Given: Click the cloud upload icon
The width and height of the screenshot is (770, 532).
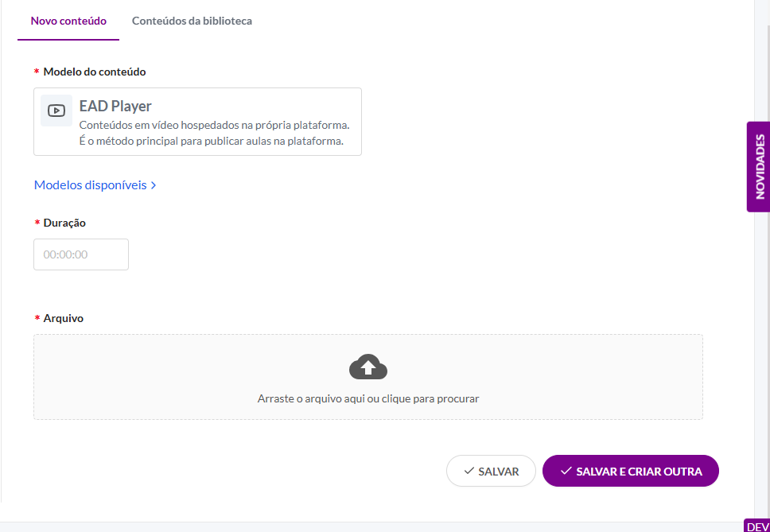Looking at the screenshot, I should (368, 367).
